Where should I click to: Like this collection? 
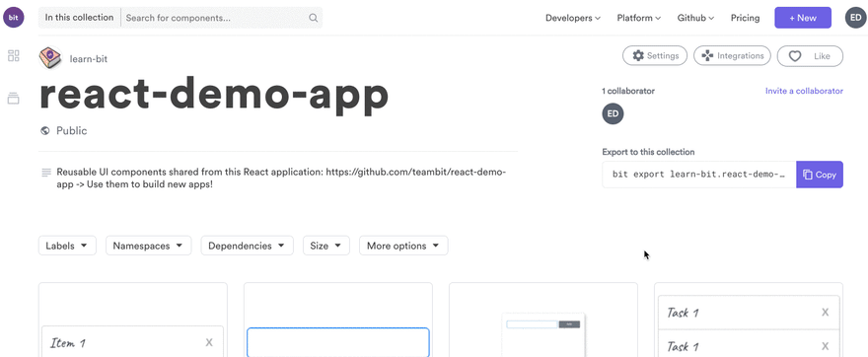810,56
